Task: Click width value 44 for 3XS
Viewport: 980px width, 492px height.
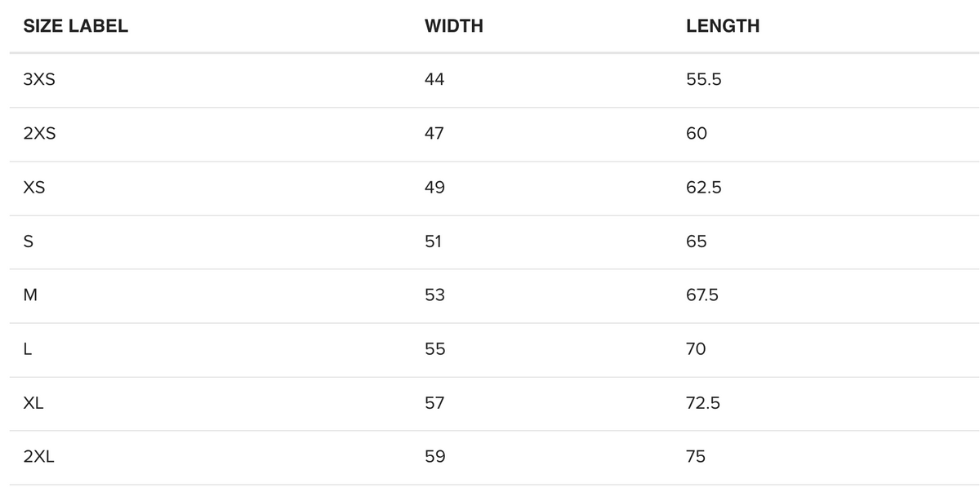Action: (434, 80)
